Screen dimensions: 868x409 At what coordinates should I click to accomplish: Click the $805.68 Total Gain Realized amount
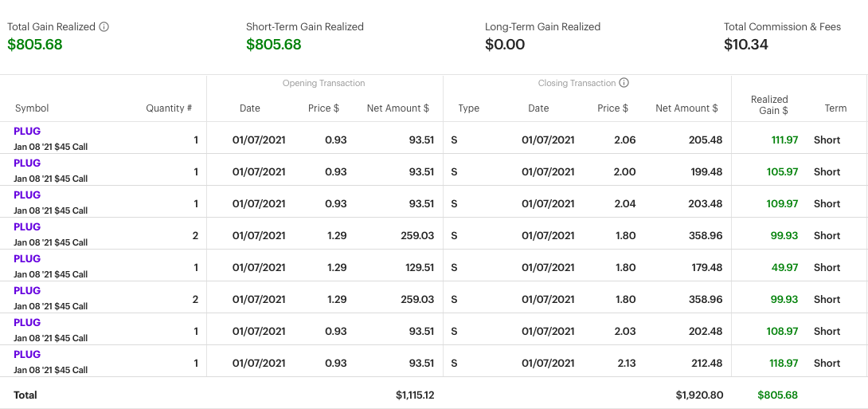point(35,45)
